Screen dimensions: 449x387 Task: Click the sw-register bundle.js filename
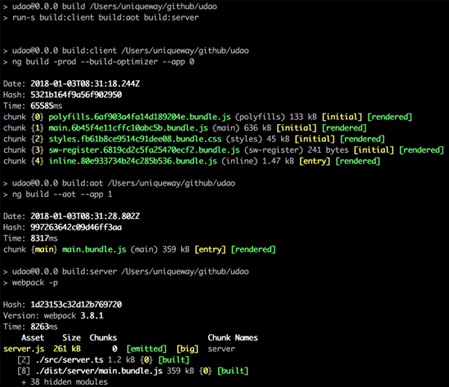pyautogui.click(x=144, y=150)
